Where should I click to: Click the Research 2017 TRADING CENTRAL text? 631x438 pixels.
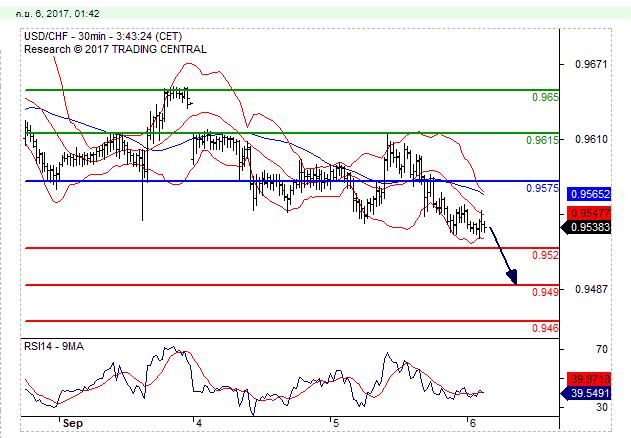click(115, 50)
